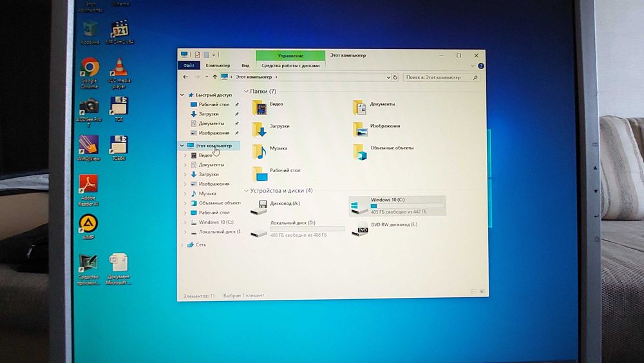The height and width of the screenshot is (363, 644).
Task: Open the recent locations dropdown arrow
Action: (207, 77)
